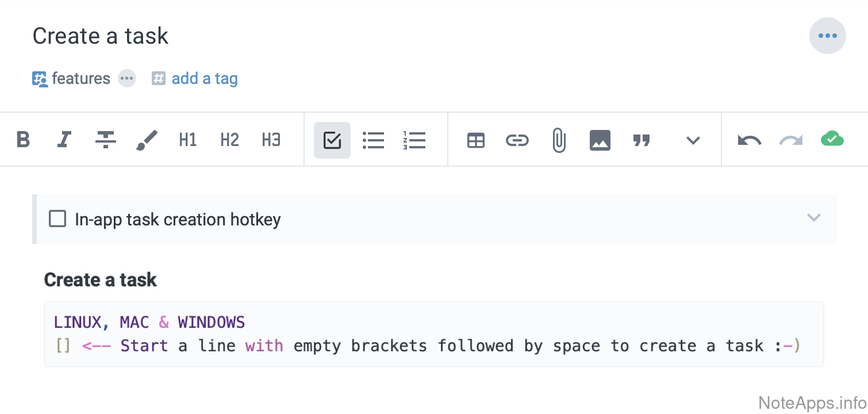
Task: Insert an image
Action: pos(600,140)
